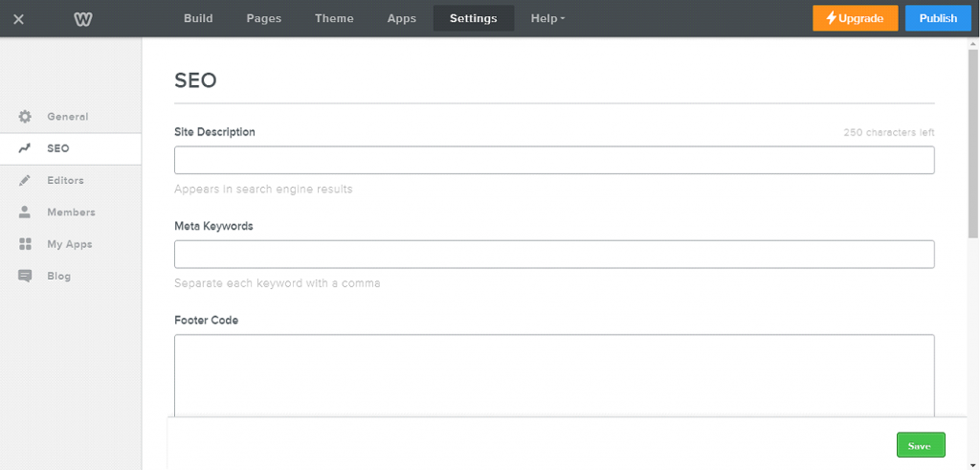Screen dimensions: 980x470
Task: Click the My Apps grid icon
Action: [x=25, y=244]
